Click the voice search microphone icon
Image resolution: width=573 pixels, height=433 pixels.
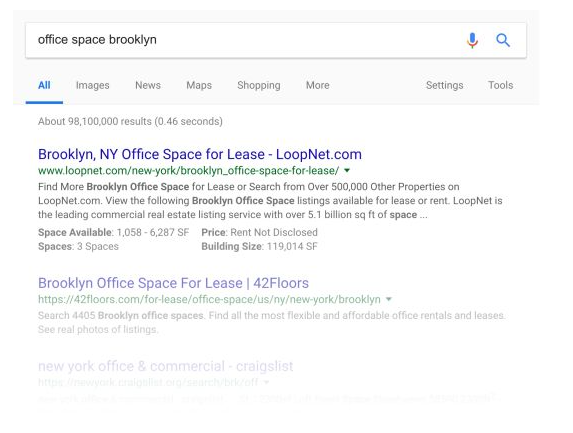click(472, 40)
